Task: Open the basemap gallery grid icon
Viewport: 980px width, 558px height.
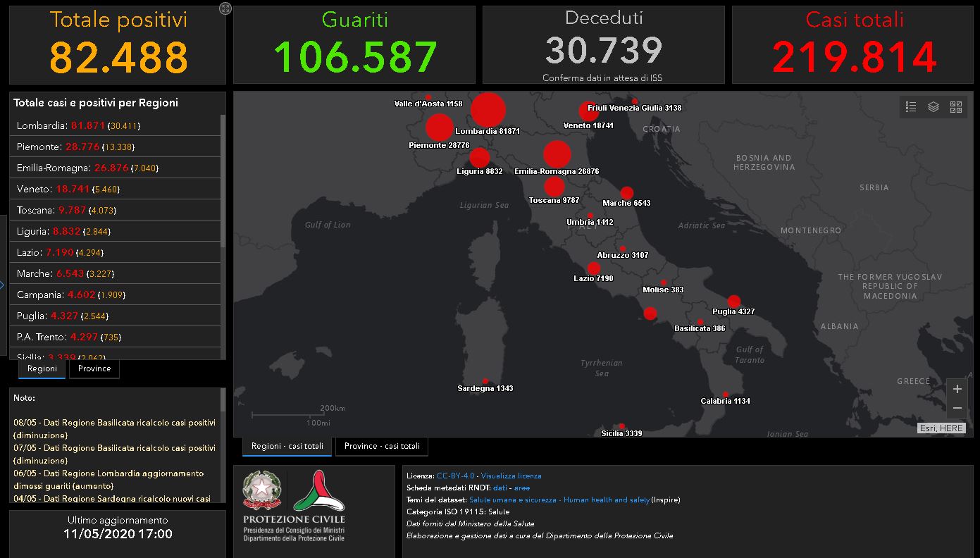Action: (956, 107)
